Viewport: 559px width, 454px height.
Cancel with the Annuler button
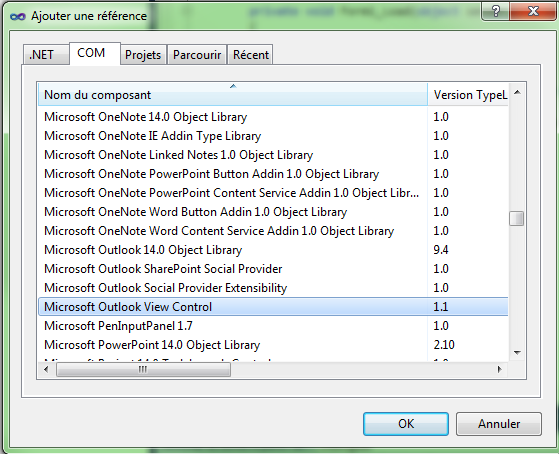[499, 424]
